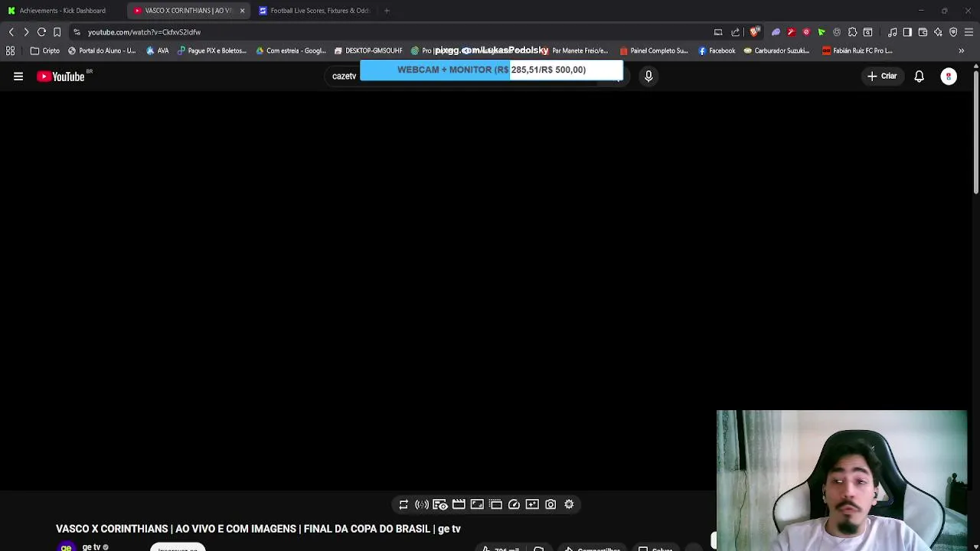980x551 pixels.
Task: Click the clapperboard icon in player toolbar
Action: pos(459,504)
